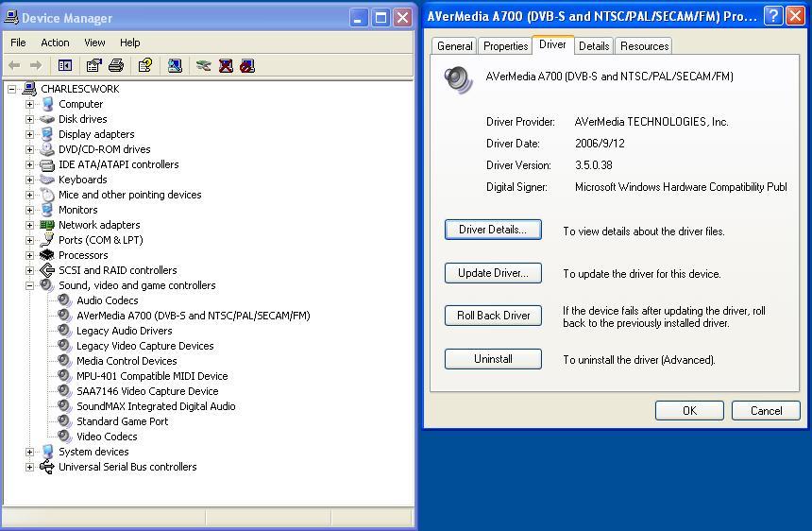Expand the DVD/CD-ROM drives node
Screen dimensions: 812x531
(29, 149)
